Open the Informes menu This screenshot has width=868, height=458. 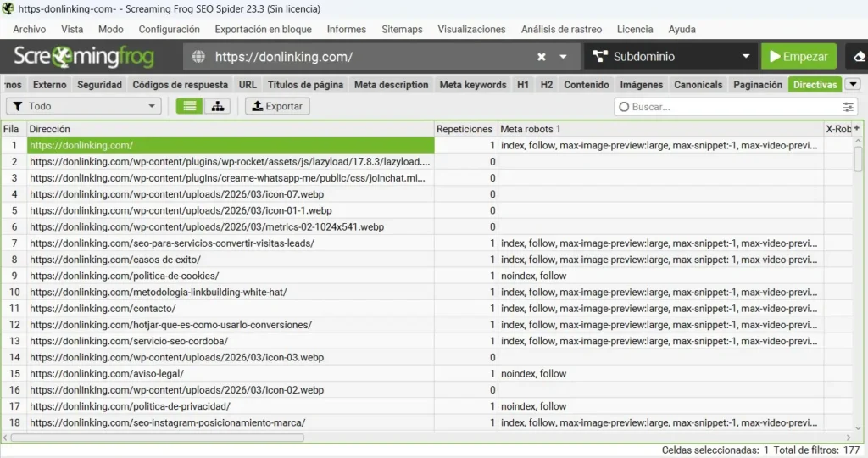(x=346, y=30)
